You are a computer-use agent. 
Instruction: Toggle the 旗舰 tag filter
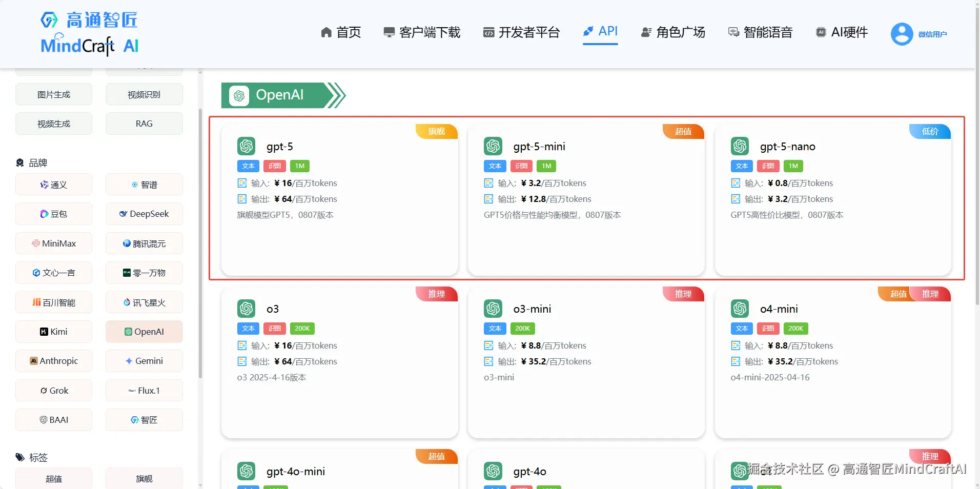(x=144, y=478)
